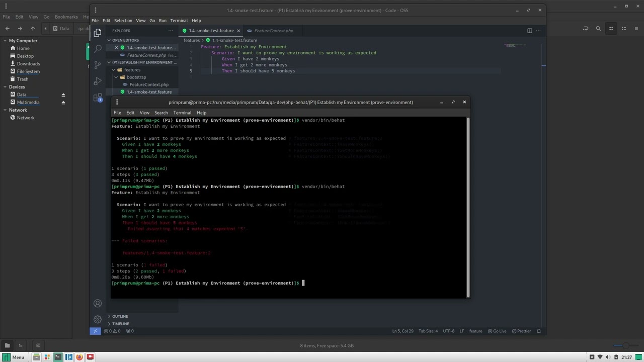The height and width of the screenshot is (362, 644).
Task: Collapse My Computer in file manager sidebar
Action: tap(5, 41)
